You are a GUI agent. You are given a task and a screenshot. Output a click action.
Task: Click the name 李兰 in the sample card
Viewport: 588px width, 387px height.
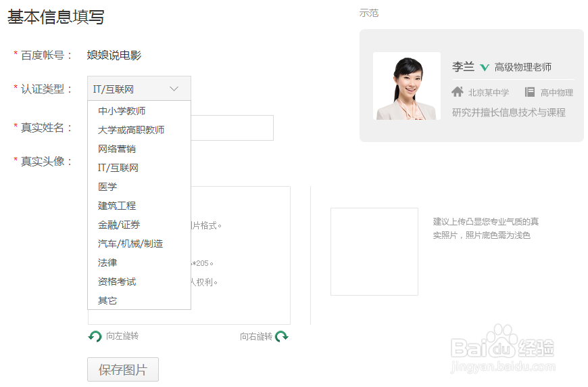click(x=463, y=67)
